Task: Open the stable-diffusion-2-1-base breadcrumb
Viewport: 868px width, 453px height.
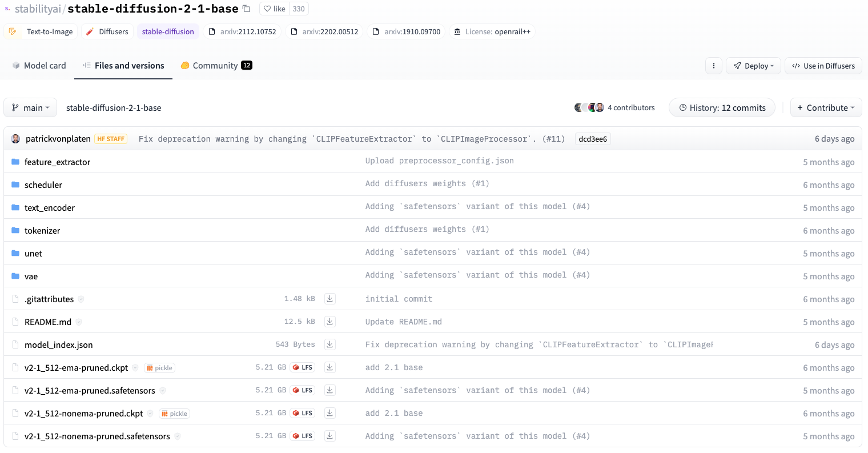Action: [x=114, y=108]
